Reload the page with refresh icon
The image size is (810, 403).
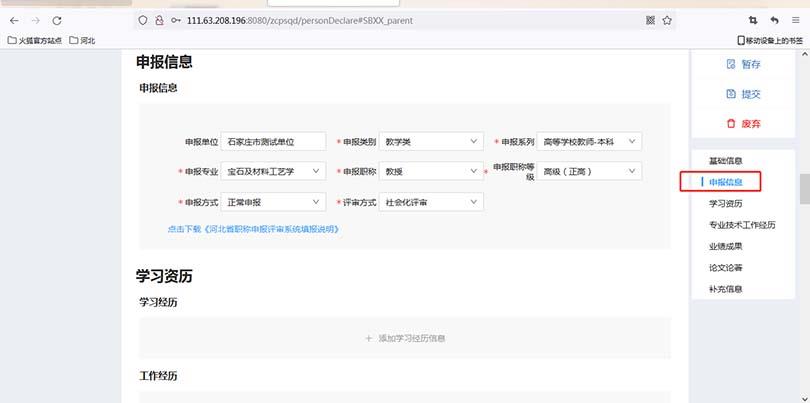tap(56, 20)
